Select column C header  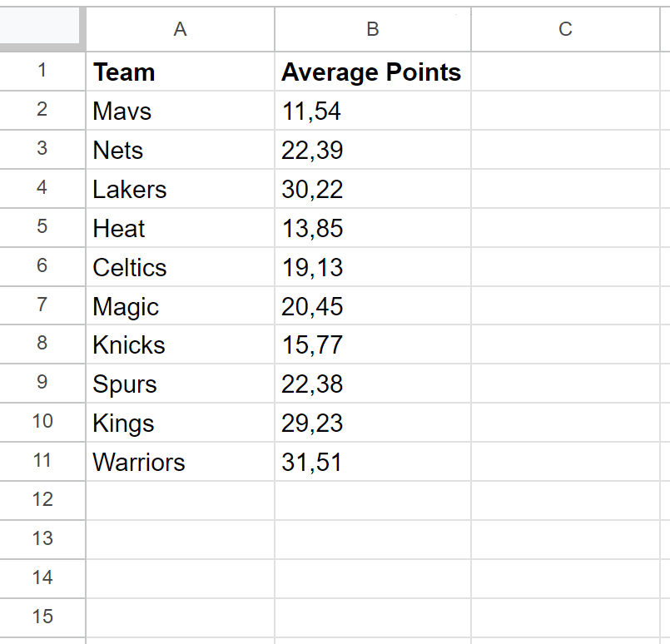(x=565, y=30)
